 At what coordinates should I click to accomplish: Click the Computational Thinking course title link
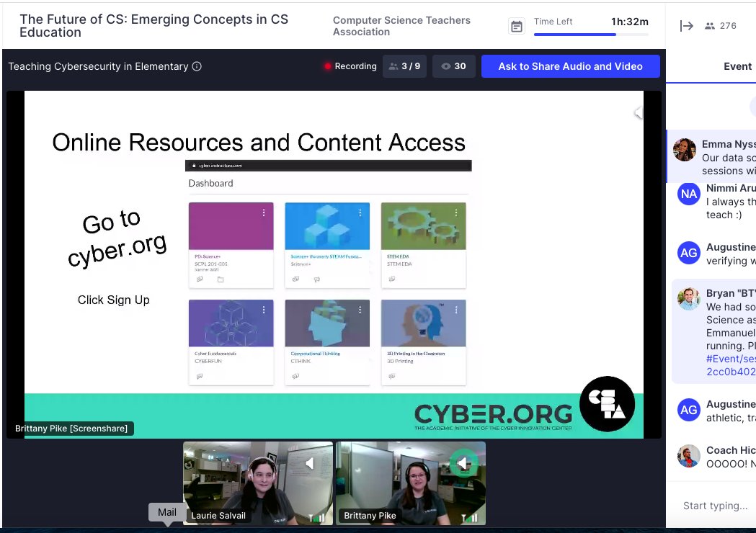316,353
